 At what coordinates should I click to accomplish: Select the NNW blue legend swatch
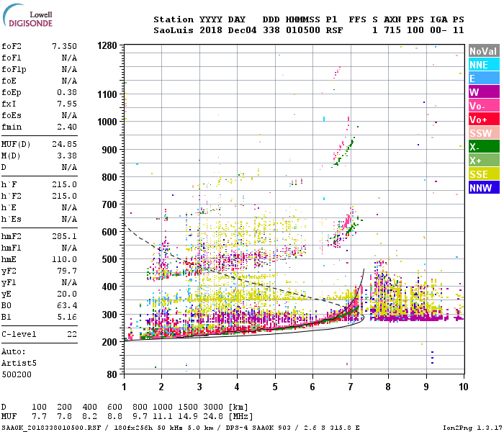click(484, 188)
